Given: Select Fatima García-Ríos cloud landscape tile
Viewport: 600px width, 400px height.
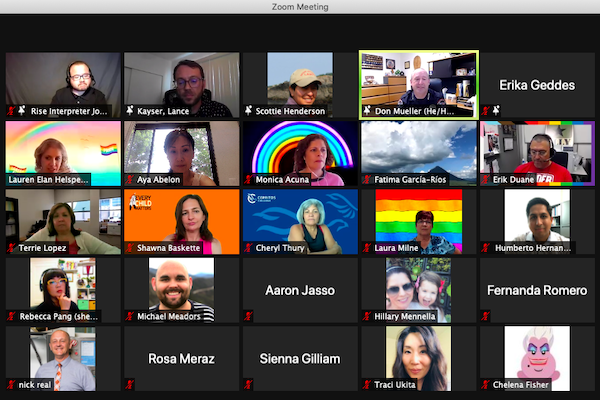Looking at the screenshot, I should 419,153.
